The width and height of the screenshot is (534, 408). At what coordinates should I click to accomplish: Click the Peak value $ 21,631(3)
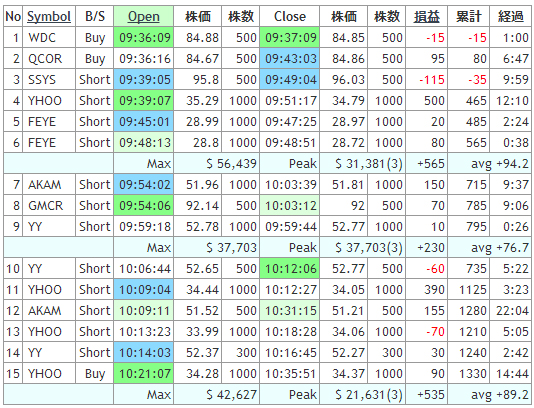[368, 394]
